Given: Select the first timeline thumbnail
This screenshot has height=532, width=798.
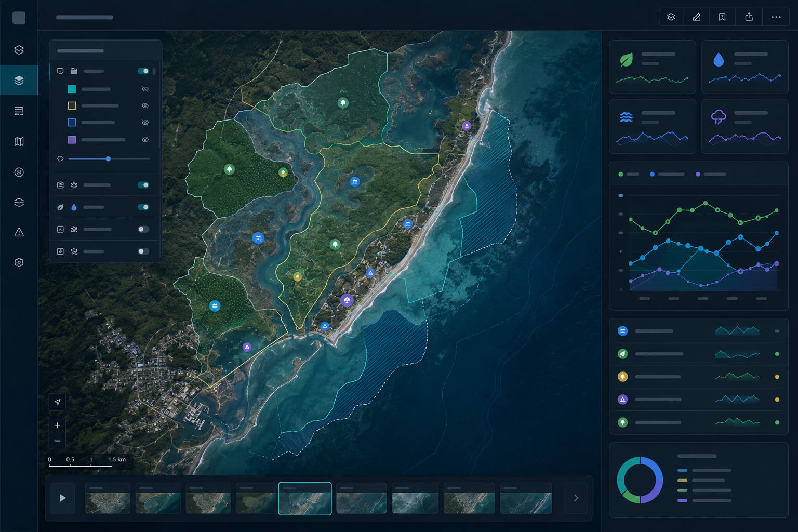Looking at the screenshot, I should point(108,499).
